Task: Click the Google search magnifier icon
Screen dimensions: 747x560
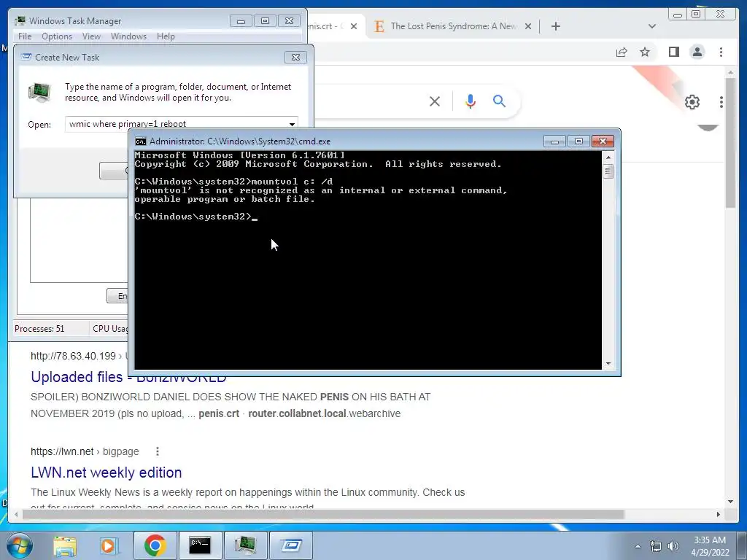Action: (x=499, y=101)
